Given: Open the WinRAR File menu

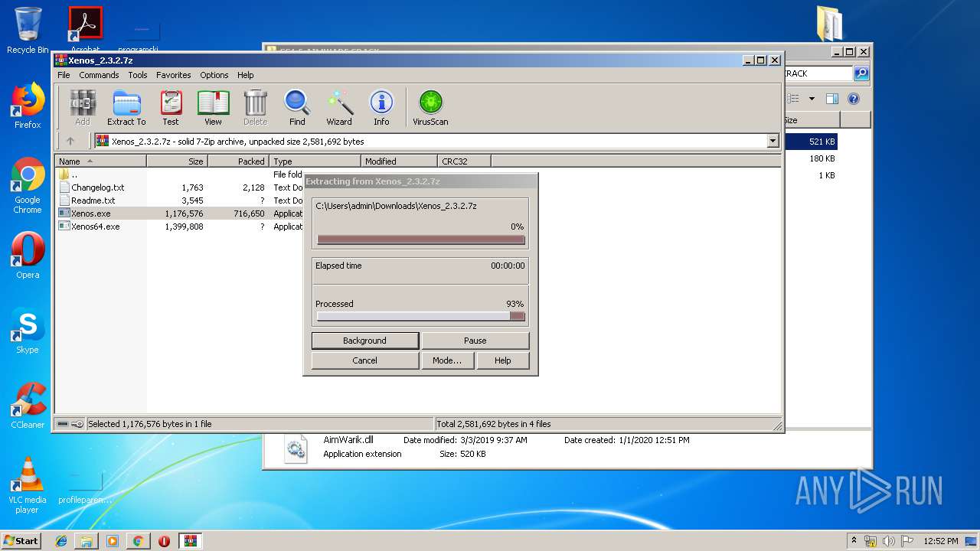Looking at the screenshot, I should click(x=64, y=75).
